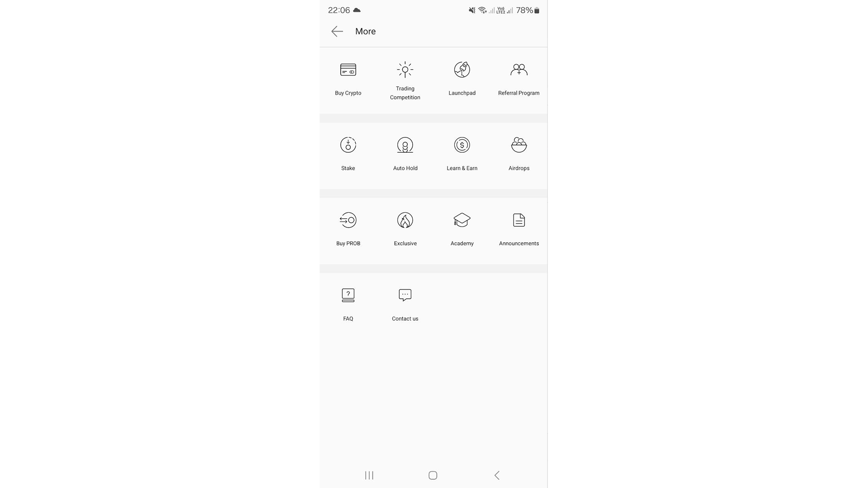Tap the WiFi signal icon
868x488 pixels.
[481, 10]
